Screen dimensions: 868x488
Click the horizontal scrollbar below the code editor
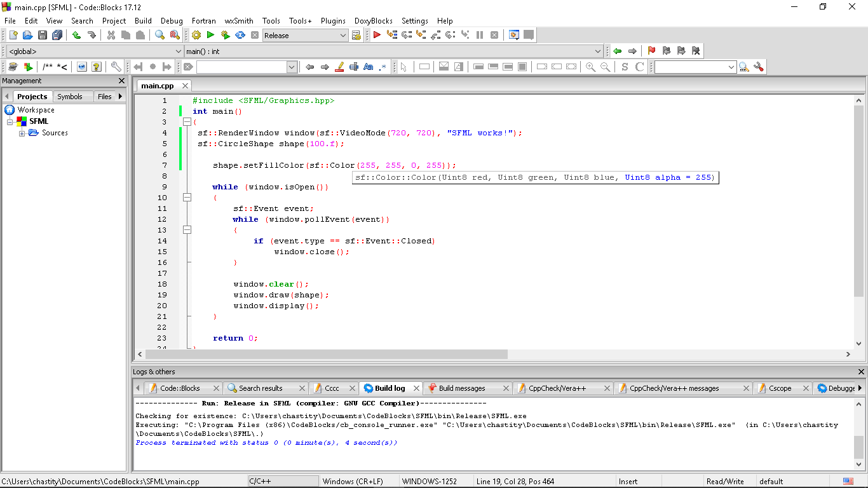tap(318, 354)
